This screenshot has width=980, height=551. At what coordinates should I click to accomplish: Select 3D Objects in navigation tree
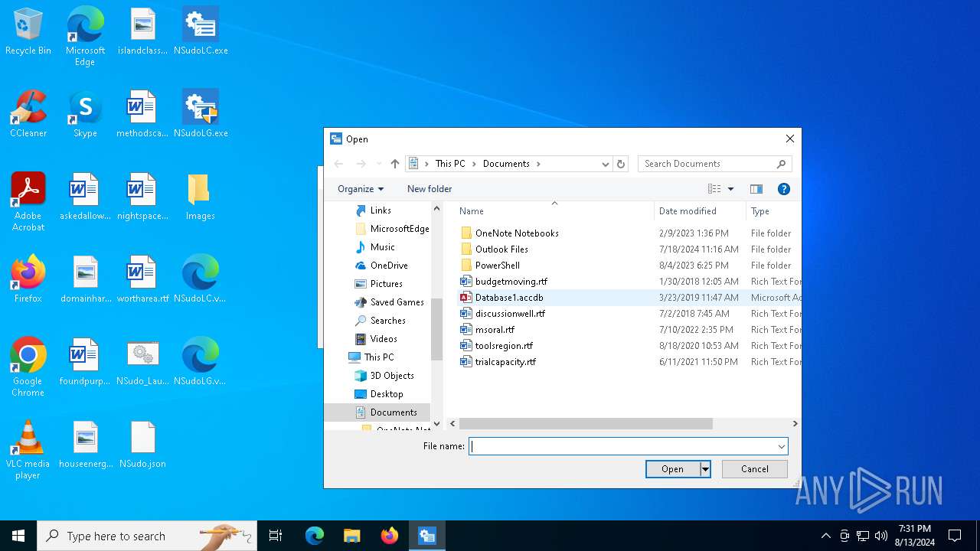tap(392, 376)
